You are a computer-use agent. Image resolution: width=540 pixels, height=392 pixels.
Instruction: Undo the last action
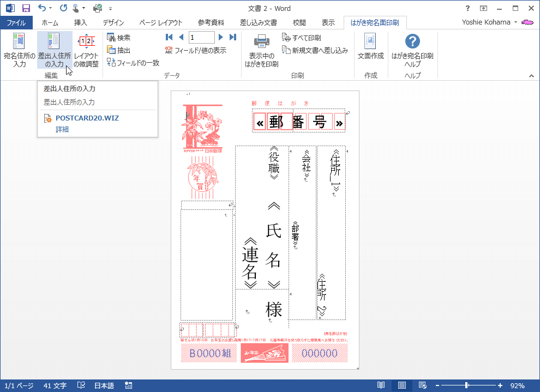coord(41,8)
